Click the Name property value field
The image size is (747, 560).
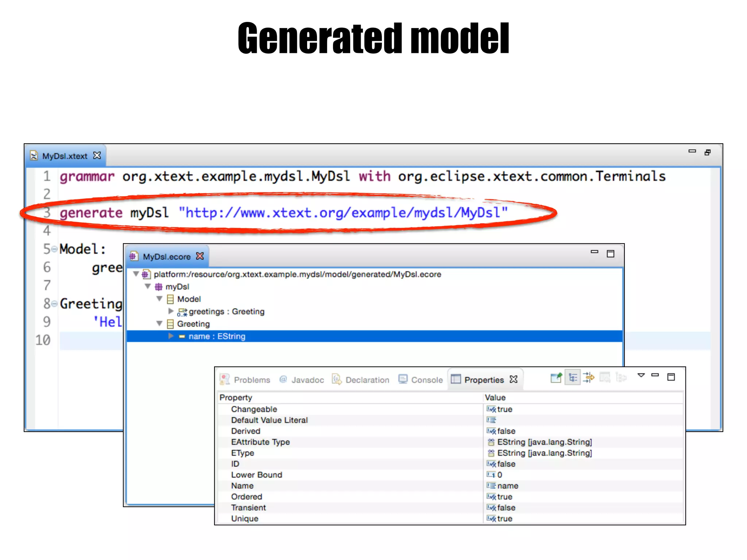click(507, 486)
